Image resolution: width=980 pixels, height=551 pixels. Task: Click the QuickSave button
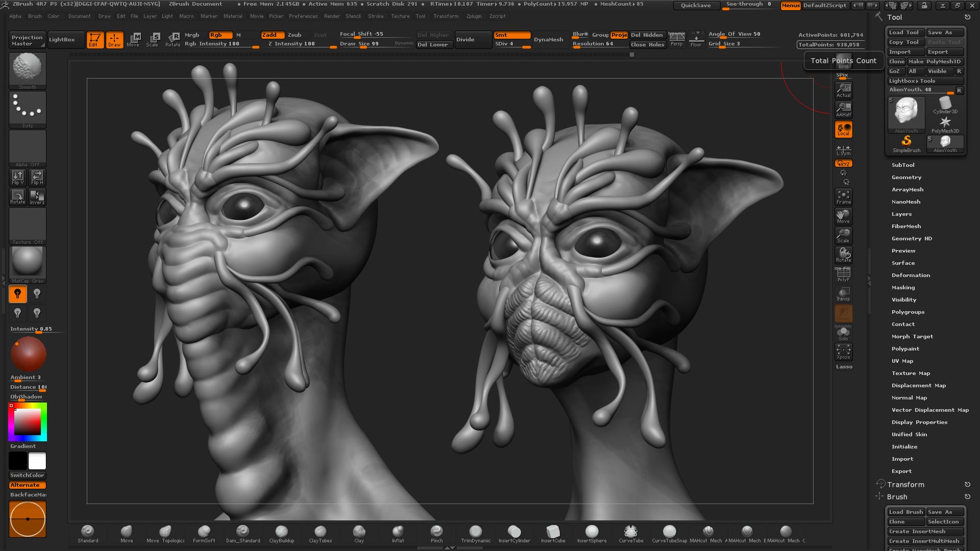(696, 5)
